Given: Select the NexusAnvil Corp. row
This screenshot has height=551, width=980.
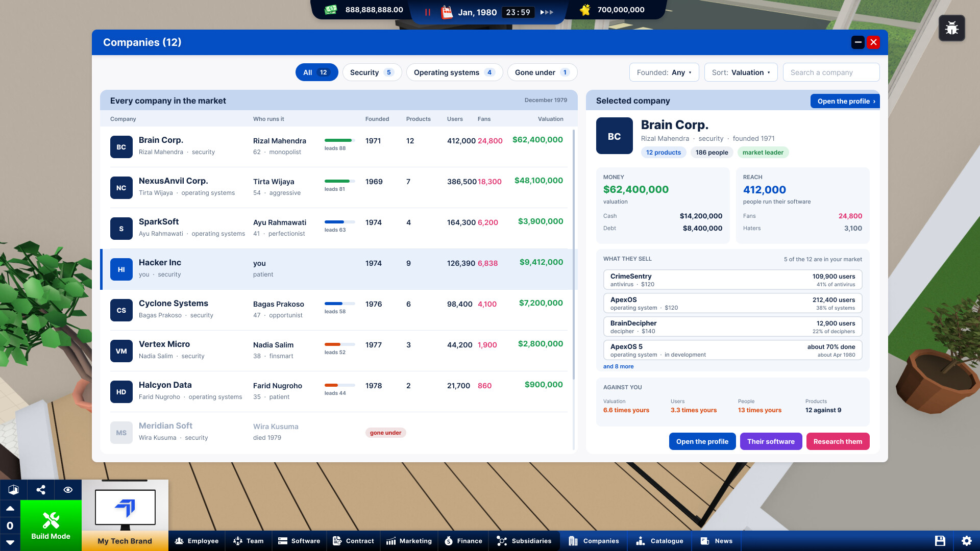Looking at the screenshot, I should 339,187.
